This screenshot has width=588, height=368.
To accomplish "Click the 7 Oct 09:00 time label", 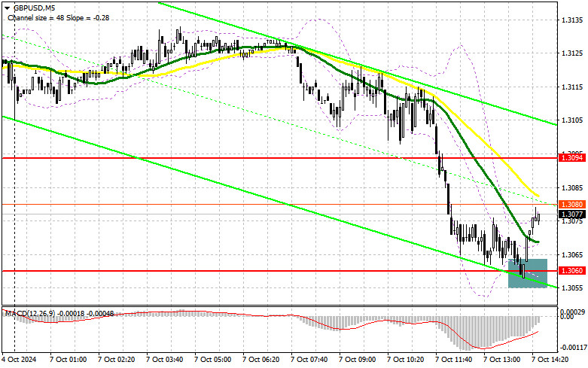I will coord(358,360).
